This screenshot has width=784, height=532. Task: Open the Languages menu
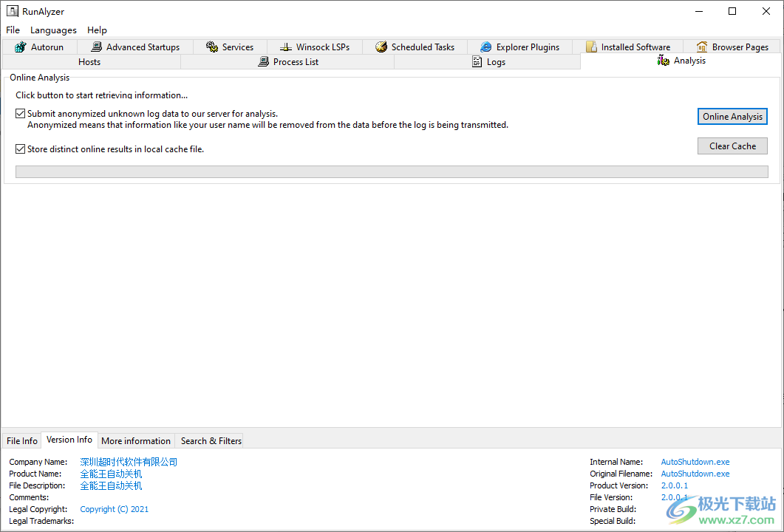pos(53,30)
